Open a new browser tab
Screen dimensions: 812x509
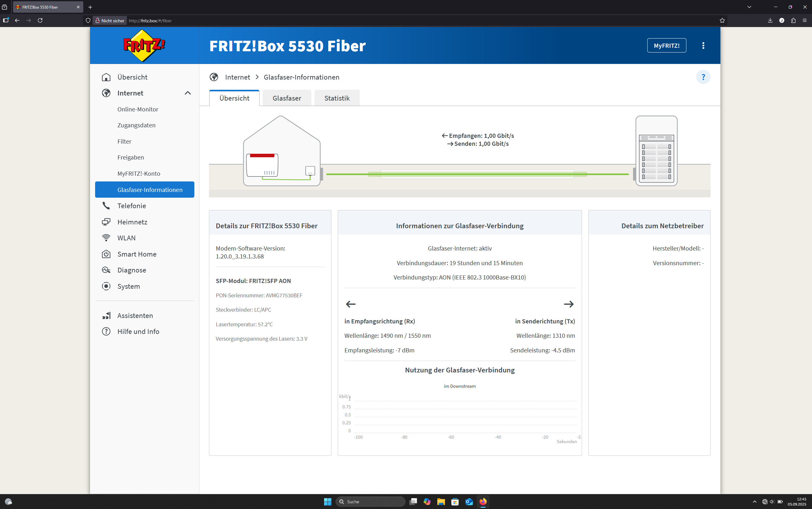[x=90, y=7]
